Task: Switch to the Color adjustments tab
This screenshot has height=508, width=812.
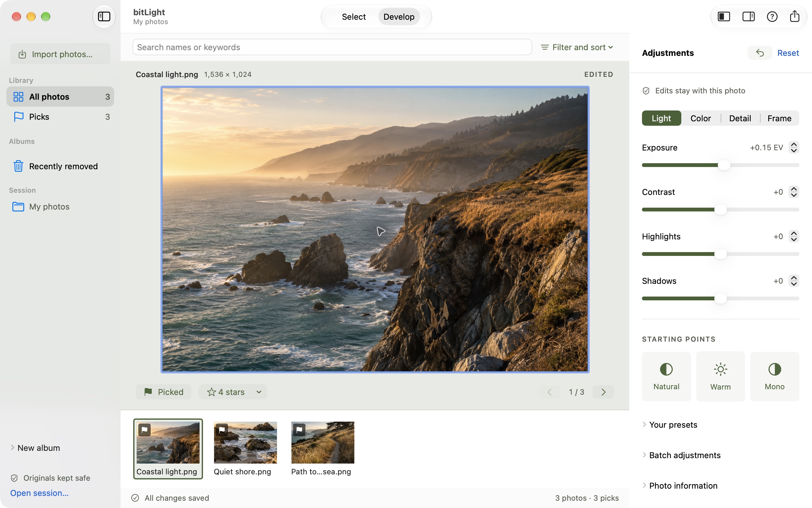Action: point(701,118)
